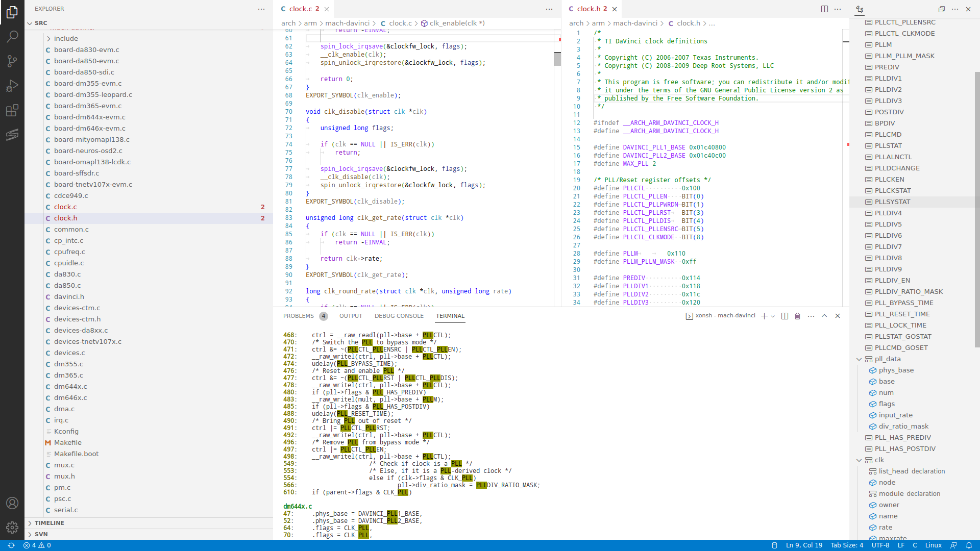This screenshot has width=980, height=551.
Task: Open the Manage gear menu
Action: (12, 528)
